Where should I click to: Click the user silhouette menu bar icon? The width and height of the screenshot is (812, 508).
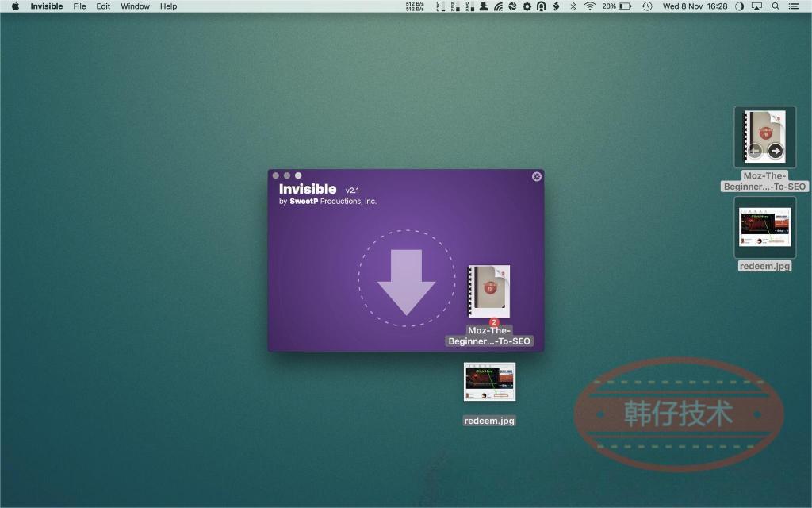coord(484,6)
